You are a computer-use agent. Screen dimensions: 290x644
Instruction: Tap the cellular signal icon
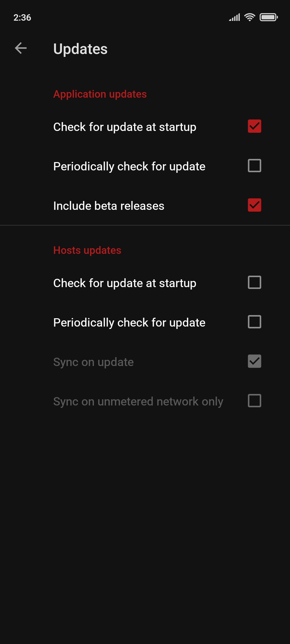pyautogui.click(x=234, y=17)
